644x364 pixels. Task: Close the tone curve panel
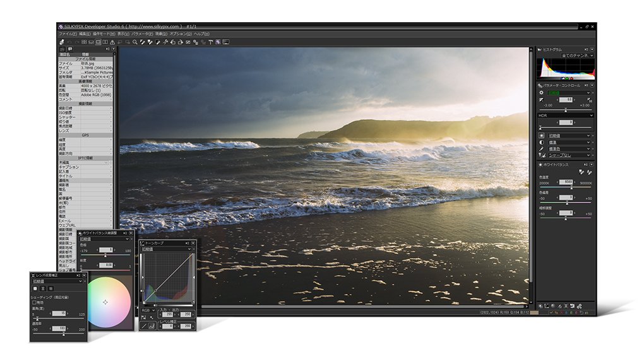click(193, 244)
